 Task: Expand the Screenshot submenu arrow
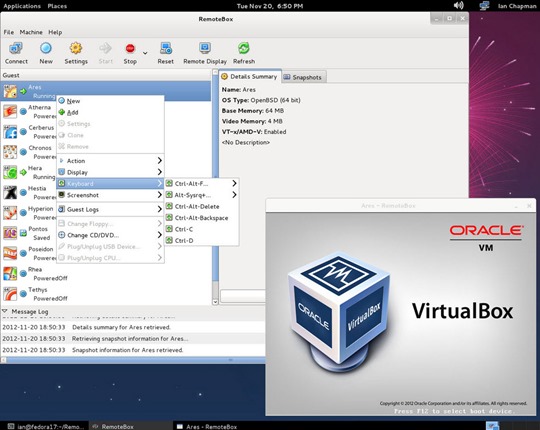(x=159, y=195)
